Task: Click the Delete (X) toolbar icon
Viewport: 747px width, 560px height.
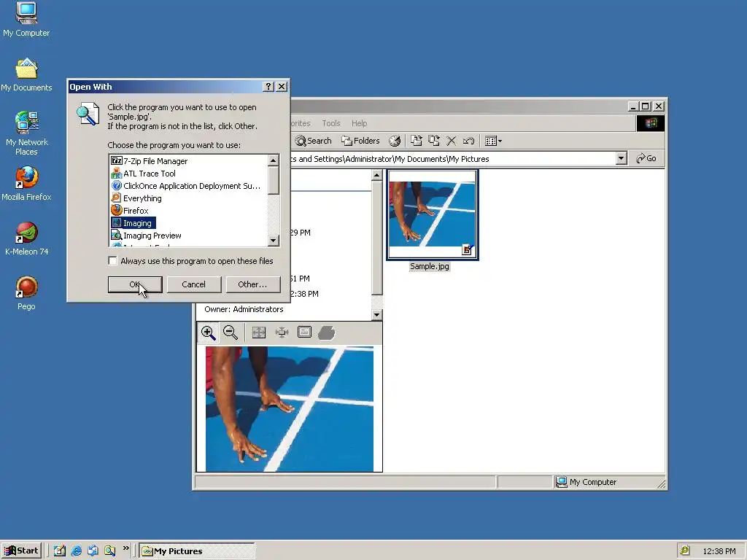Action: click(x=451, y=141)
